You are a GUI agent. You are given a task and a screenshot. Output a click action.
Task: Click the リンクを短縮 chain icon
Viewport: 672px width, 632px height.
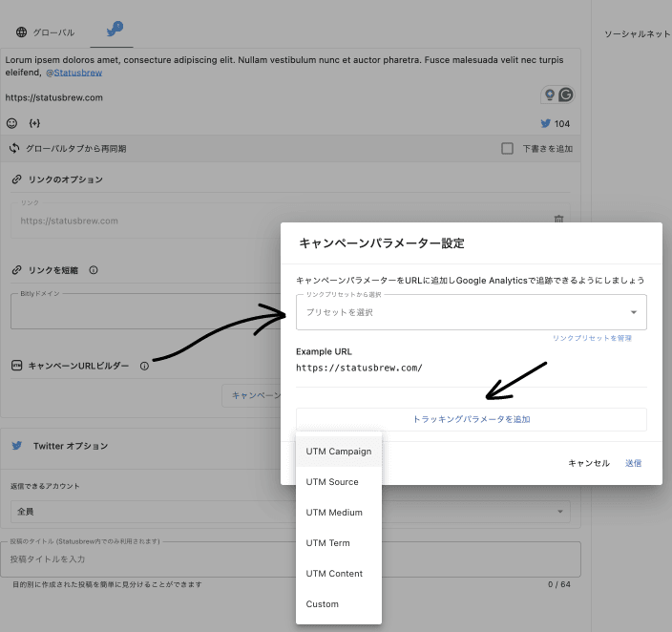(17, 270)
